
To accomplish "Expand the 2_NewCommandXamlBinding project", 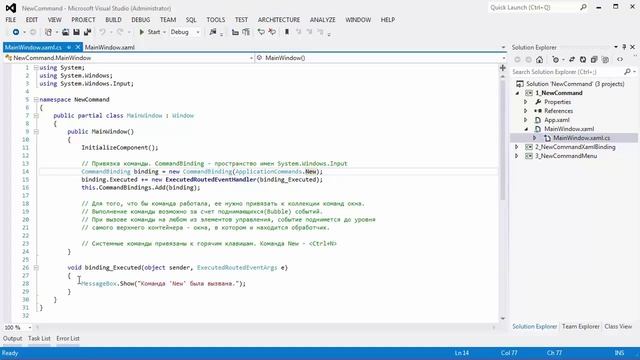I will 517,147.
